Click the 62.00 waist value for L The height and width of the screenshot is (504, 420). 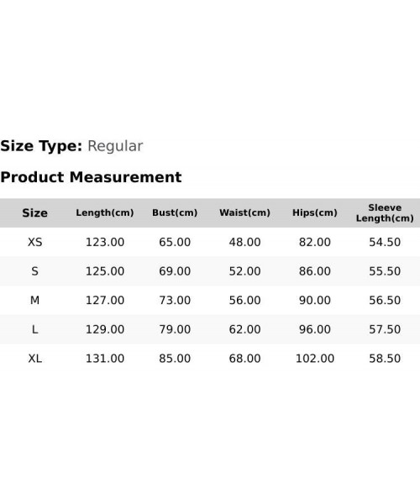pos(245,329)
